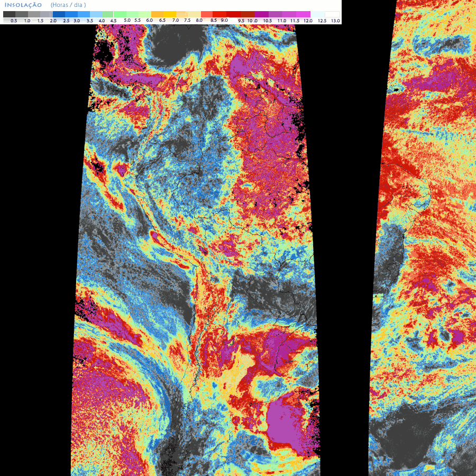Select the 2.5 legend value
476x476 pixels.
66,21
